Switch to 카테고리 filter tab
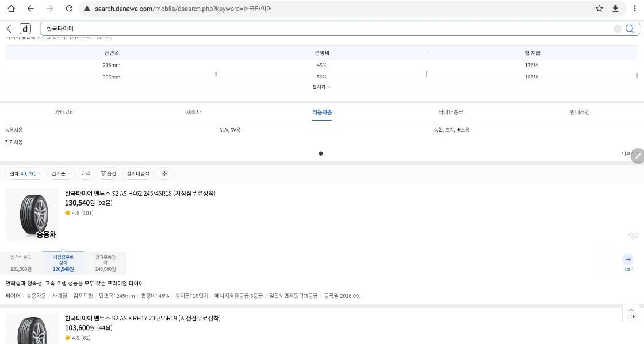The image size is (644, 344). (64, 112)
